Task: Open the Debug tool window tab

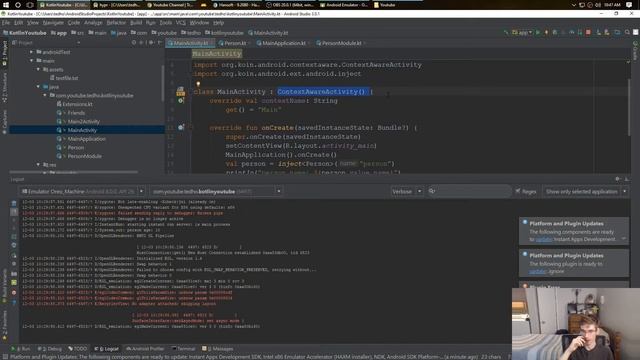Action: point(49,349)
